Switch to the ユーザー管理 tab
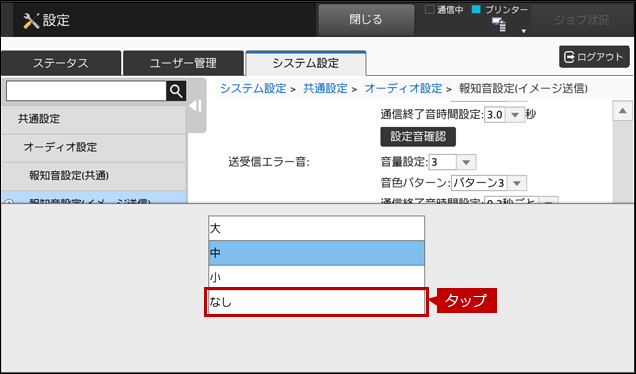This screenshot has height=374, width=636. (x=183, y=63)
